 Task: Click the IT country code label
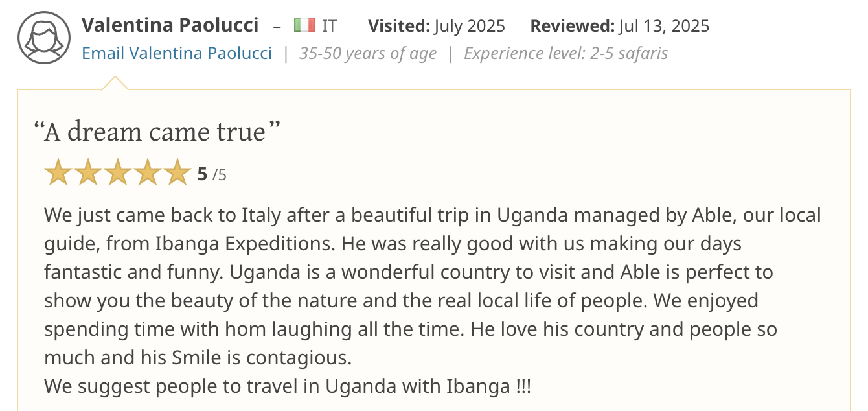click(329, 26)
